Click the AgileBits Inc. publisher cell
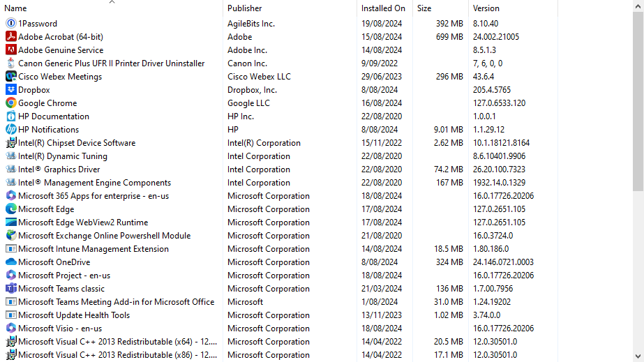Image resolution: width=644 pixels, height=362 pixels. click(251, 24)
